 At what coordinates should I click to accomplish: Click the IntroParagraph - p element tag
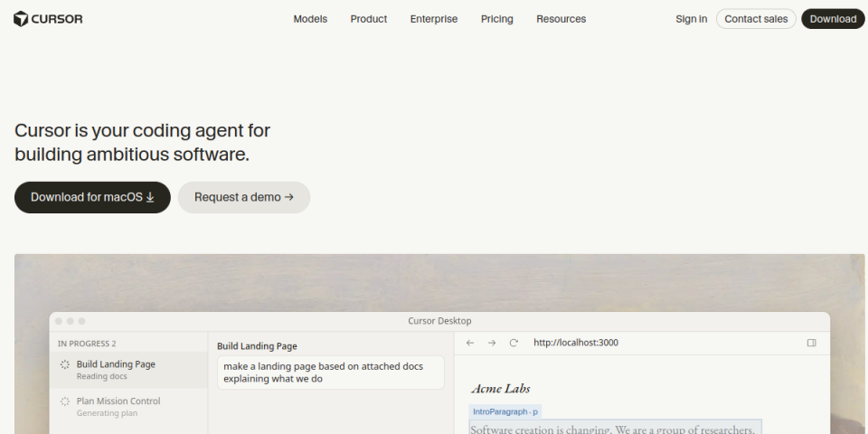click(x=505, y=412)
